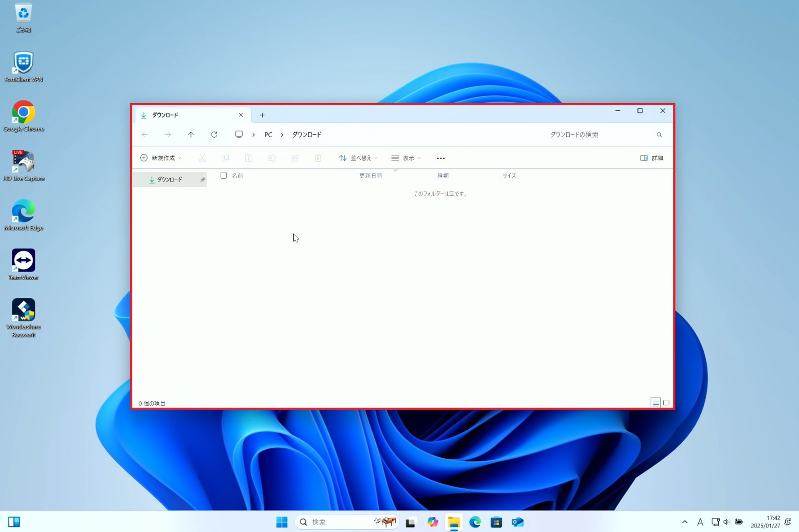
Task: Click ダウンロード in the breadcrumb path
Action: [x=307, y=135]
